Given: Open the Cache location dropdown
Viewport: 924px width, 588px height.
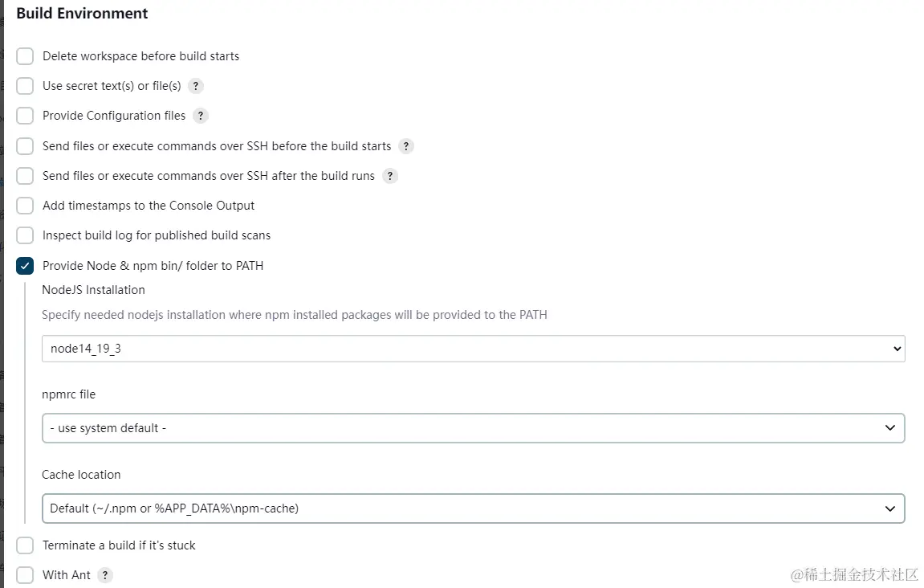Looking at the screenshot, I should (x=473, y=508).
